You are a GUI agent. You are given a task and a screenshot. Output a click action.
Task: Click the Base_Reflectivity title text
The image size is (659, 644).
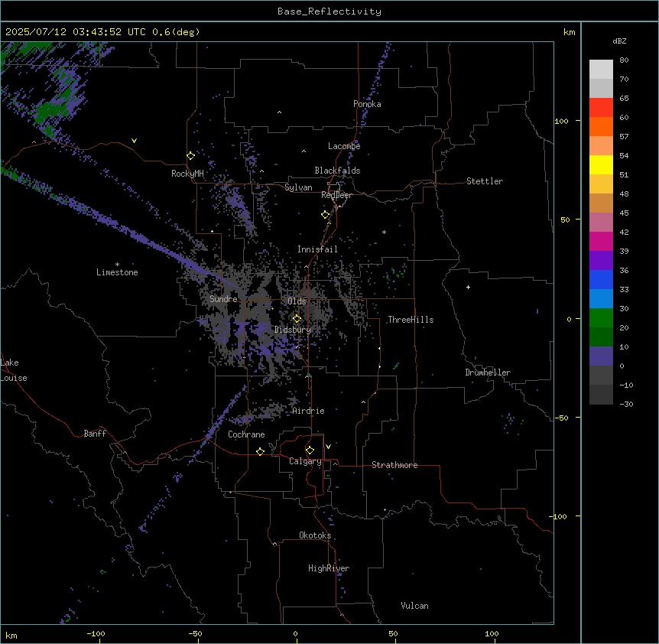pyautogui.click(x=329, y=11)
